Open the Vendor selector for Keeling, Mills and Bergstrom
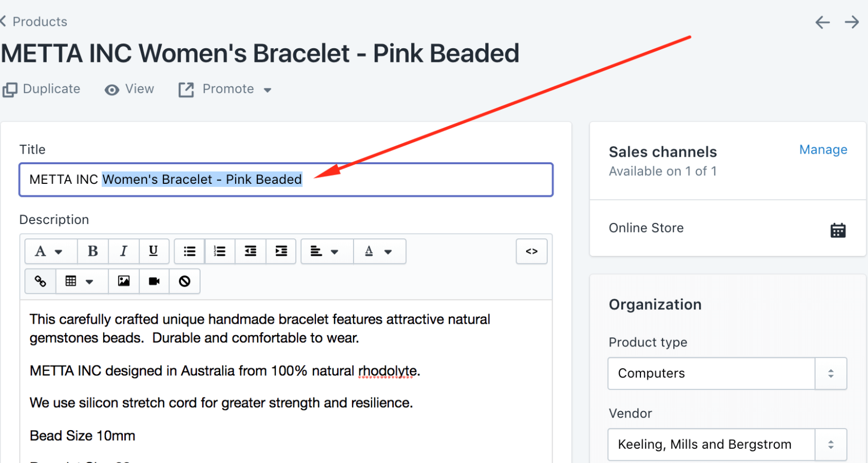Viewport: 868px width, 463px height. tap(726, 444)
